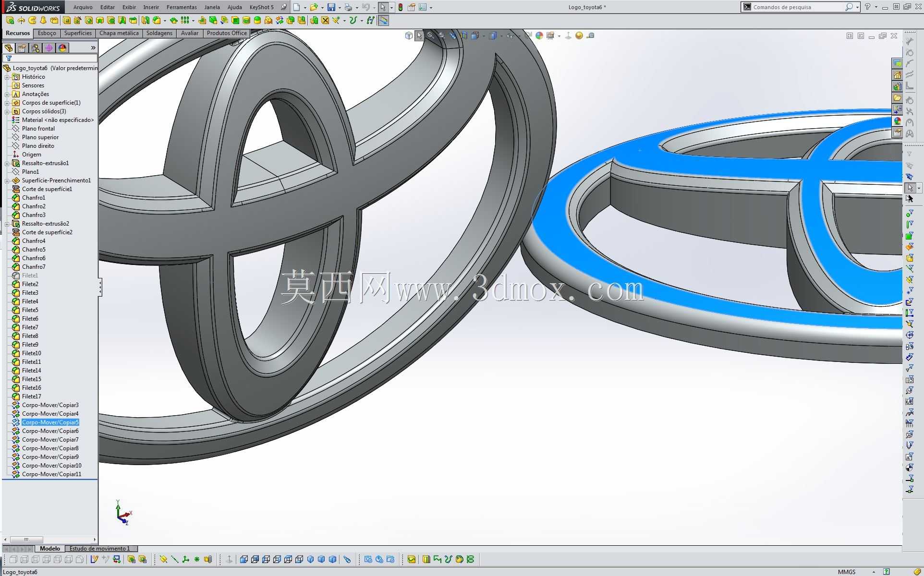The height and width of the screenshot is (576, 924).
Task: Click Logo_toyota6 root tree node
Action: (x=30, y=68)
